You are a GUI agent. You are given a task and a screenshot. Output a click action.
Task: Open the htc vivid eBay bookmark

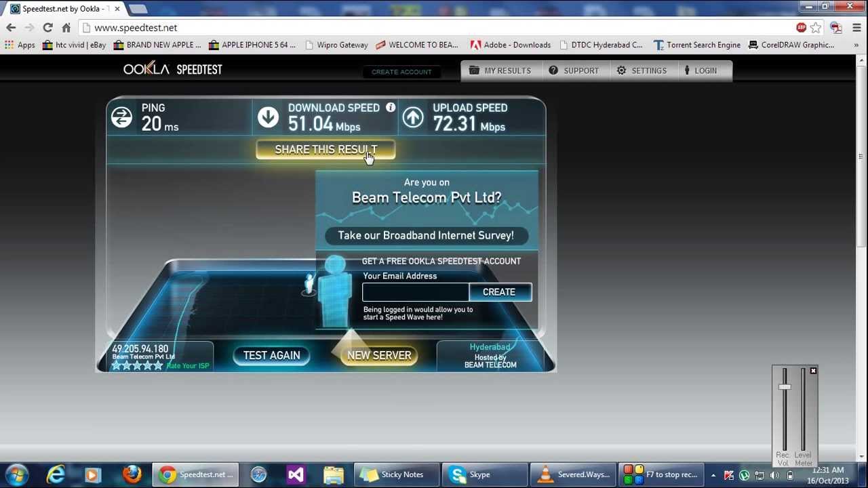pos(74,45)
